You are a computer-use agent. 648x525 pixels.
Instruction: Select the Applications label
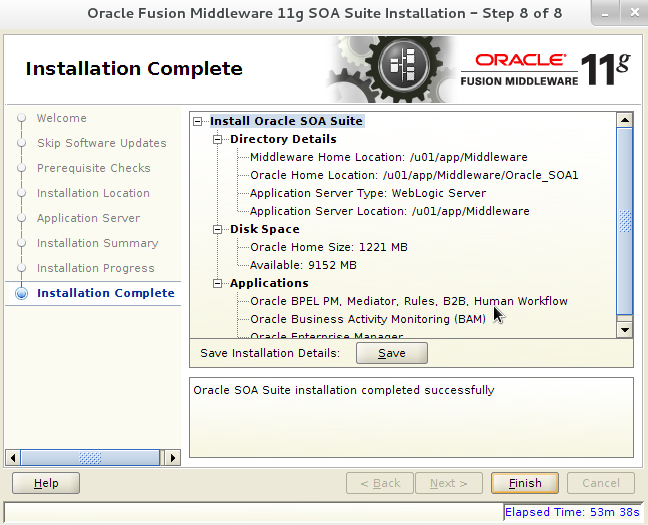tap(269, 283)
